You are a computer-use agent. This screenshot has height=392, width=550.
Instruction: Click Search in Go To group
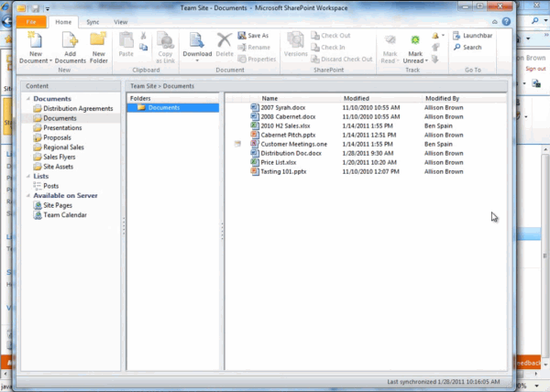click(x=467, y=48)
